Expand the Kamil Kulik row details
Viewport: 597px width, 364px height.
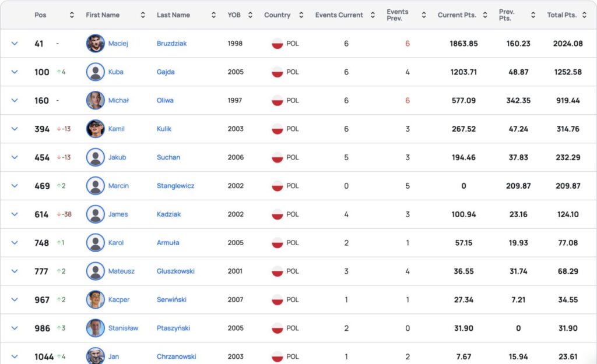click(x=15, y=129)
